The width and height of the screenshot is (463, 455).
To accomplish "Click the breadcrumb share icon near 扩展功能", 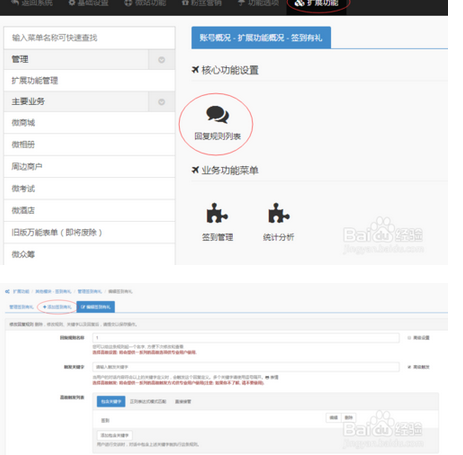I will [x=7, y=292].
